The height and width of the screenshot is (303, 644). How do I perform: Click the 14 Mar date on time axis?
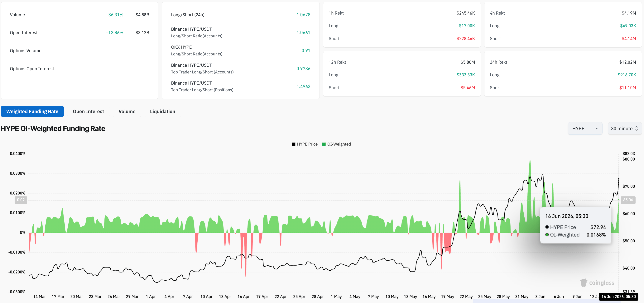40,296
